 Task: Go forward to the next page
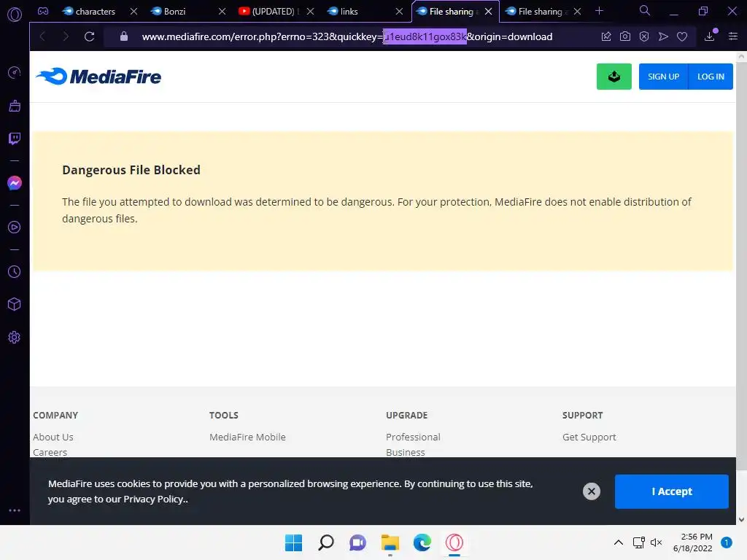(x=66, y=36)
